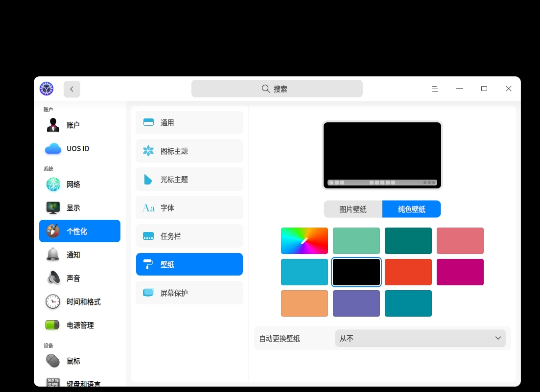Click the 任务栏 taskbar icon

point(148,236)
